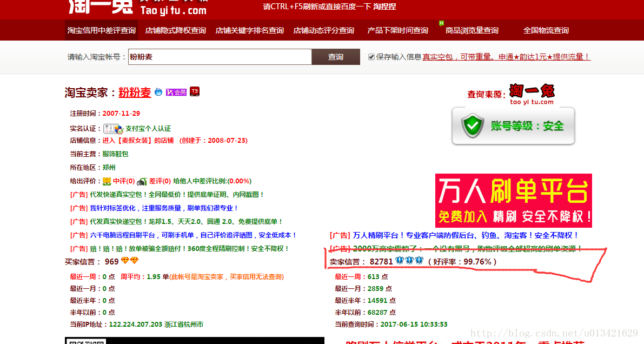Click green N badge above 商品浏览量查询
Screen dimensions: 644x344
click(441, 23)
